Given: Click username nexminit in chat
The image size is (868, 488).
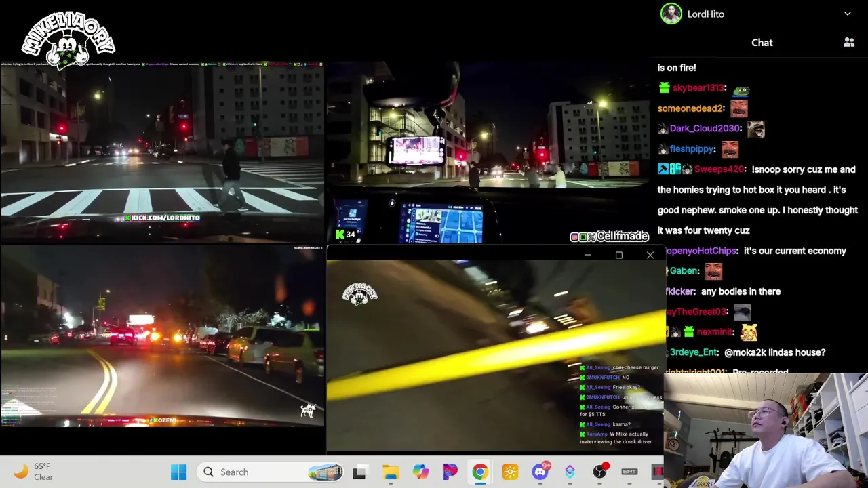Looking at the screenshot, I should [x=714, y=332].
